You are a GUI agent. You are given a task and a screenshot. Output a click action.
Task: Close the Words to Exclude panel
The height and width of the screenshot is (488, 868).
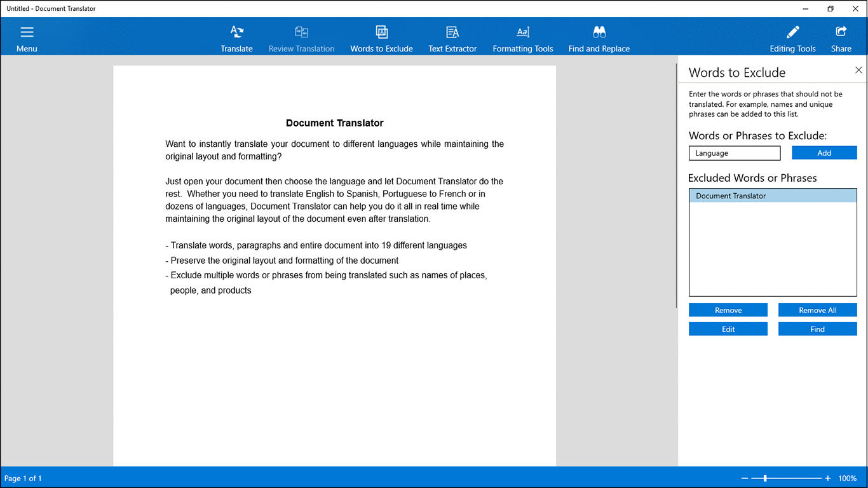tap(858, 70)
